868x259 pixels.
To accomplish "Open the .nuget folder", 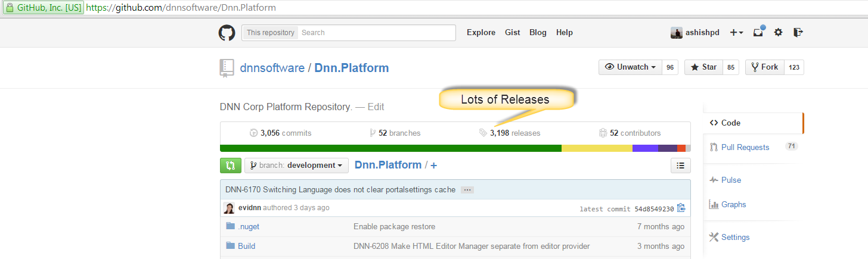I will point(249,227).
